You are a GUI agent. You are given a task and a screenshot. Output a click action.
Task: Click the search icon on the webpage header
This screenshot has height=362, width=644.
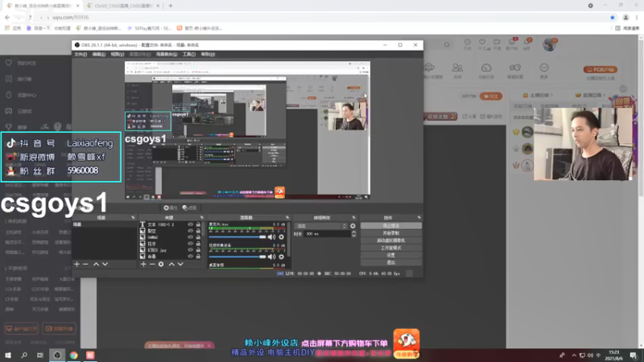tap(447, 44)
